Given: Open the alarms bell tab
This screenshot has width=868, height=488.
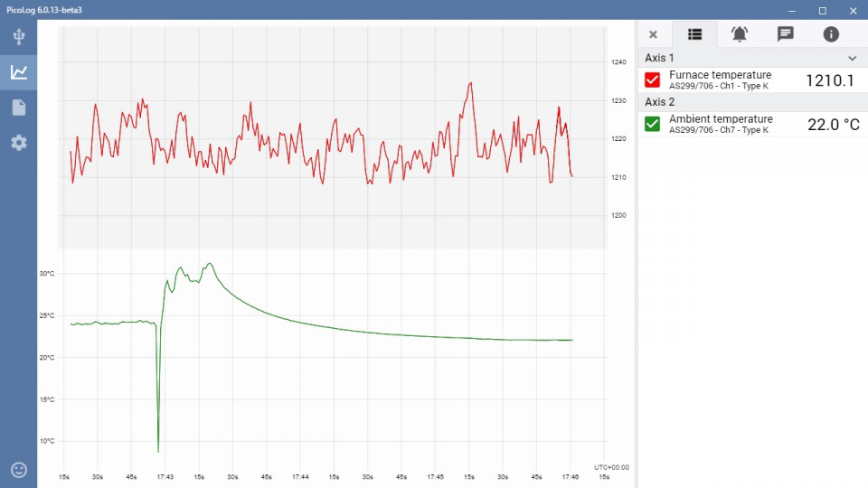Looking at the screenshot, I should 740,34.
